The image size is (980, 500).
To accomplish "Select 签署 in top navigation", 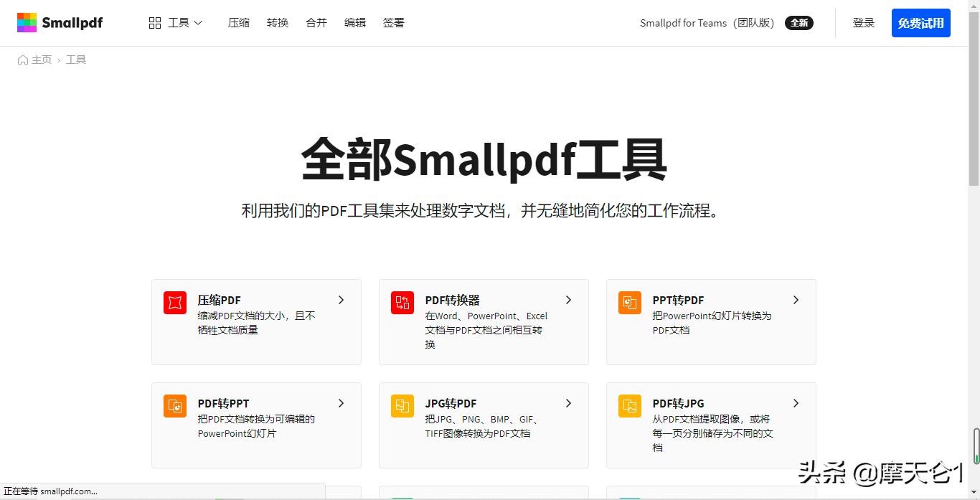I will tap(394, 23).
